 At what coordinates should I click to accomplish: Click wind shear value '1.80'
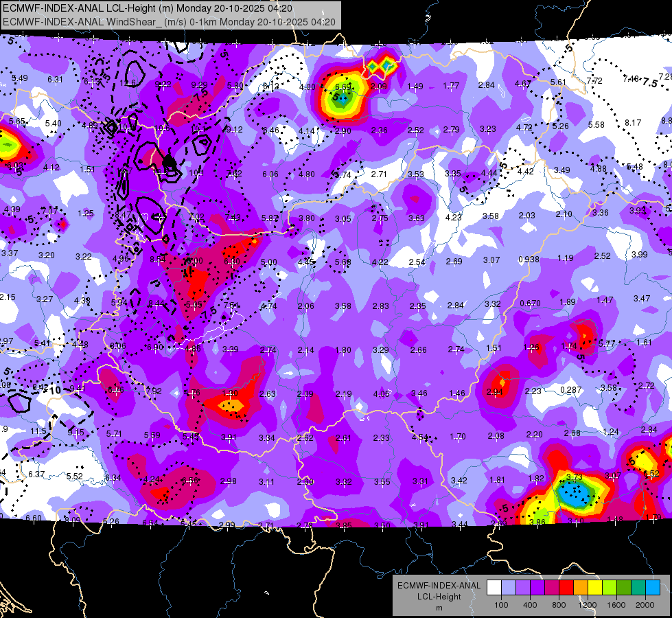[343, 350]
